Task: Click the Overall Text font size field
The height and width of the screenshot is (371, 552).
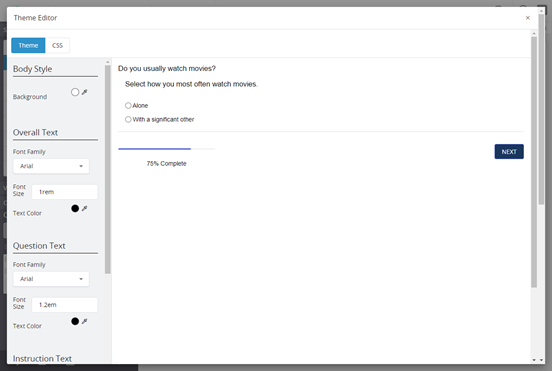Action: (x=65, y=192)
